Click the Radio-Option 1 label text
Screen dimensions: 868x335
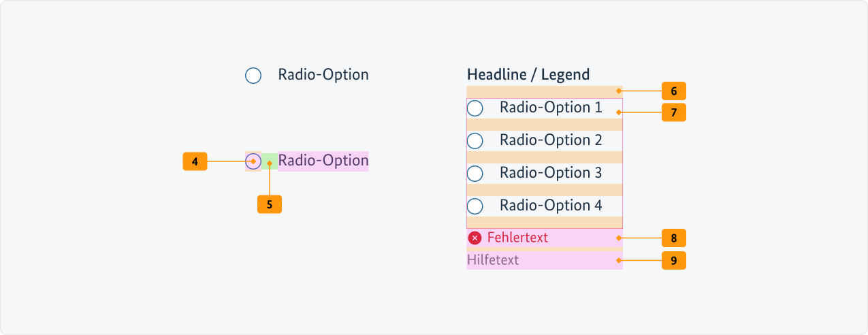[551, 108]
